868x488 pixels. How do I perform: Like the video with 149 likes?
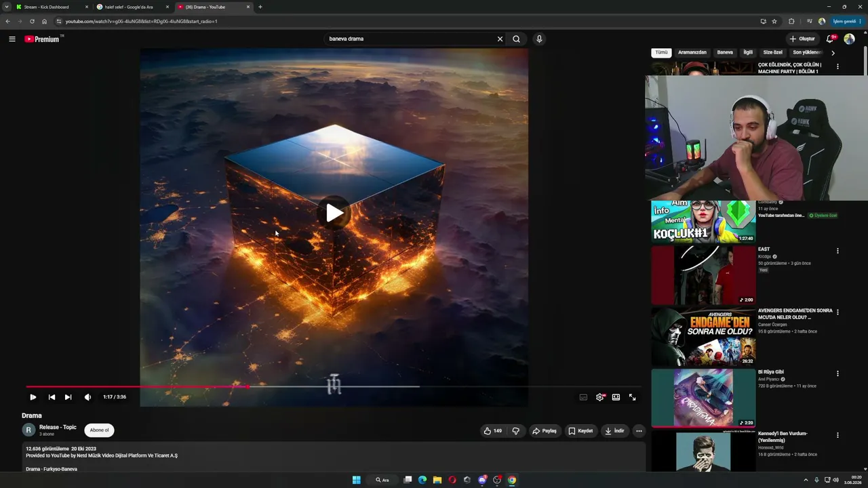coord(493,430)
